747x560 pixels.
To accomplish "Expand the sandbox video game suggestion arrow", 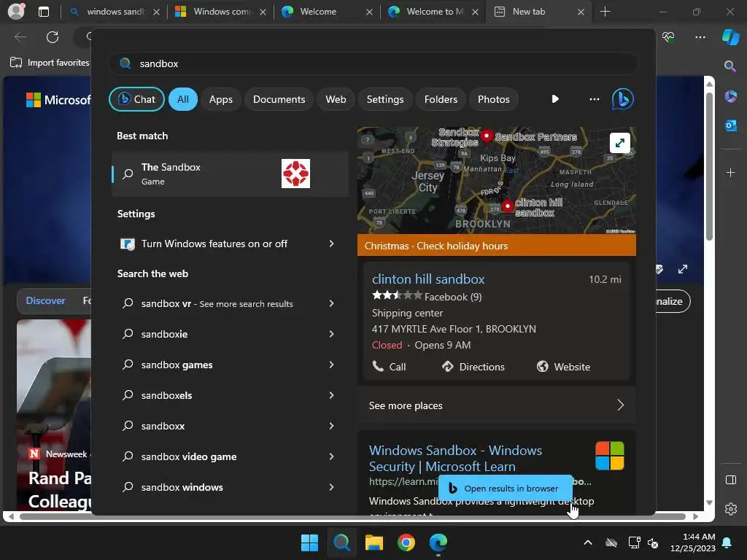I will tap(331, 456).
